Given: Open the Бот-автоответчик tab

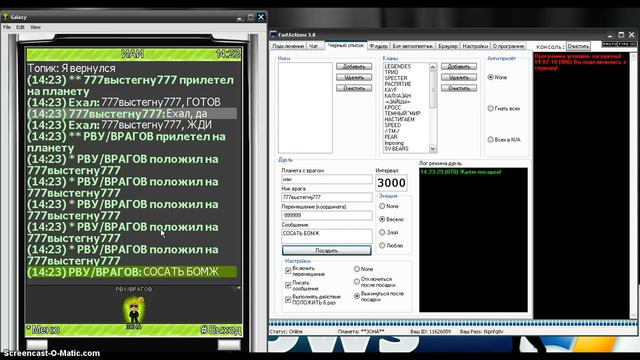Looking at the screenshot, I should [x=412, y=46].
